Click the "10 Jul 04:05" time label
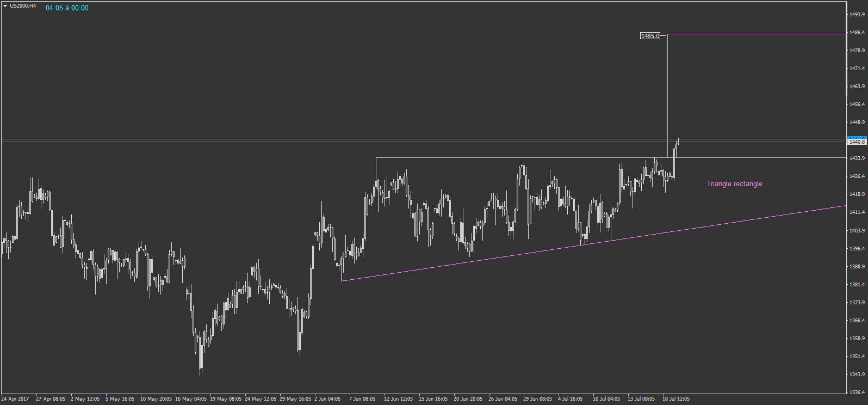The width and height of the screenshot is (868, 405). tap(606, 399)
